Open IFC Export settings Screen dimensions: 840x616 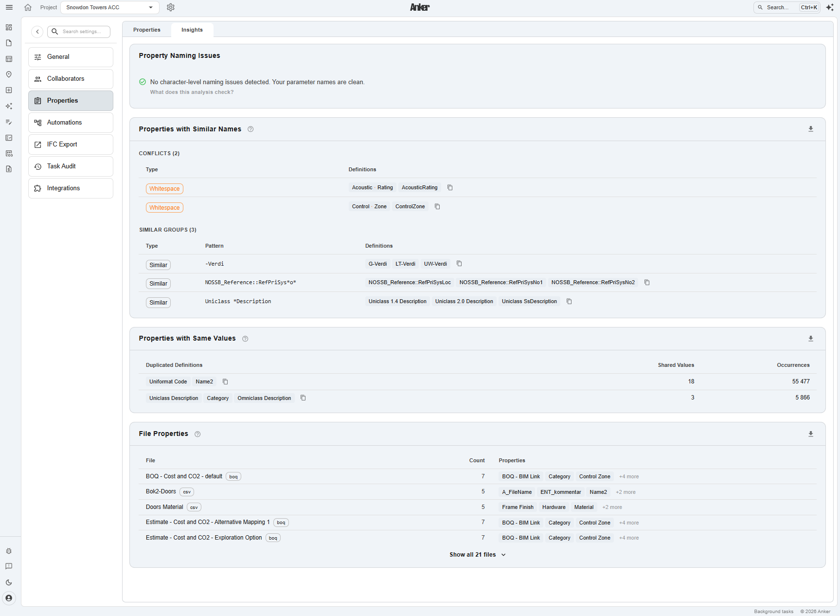coord(71,145)
